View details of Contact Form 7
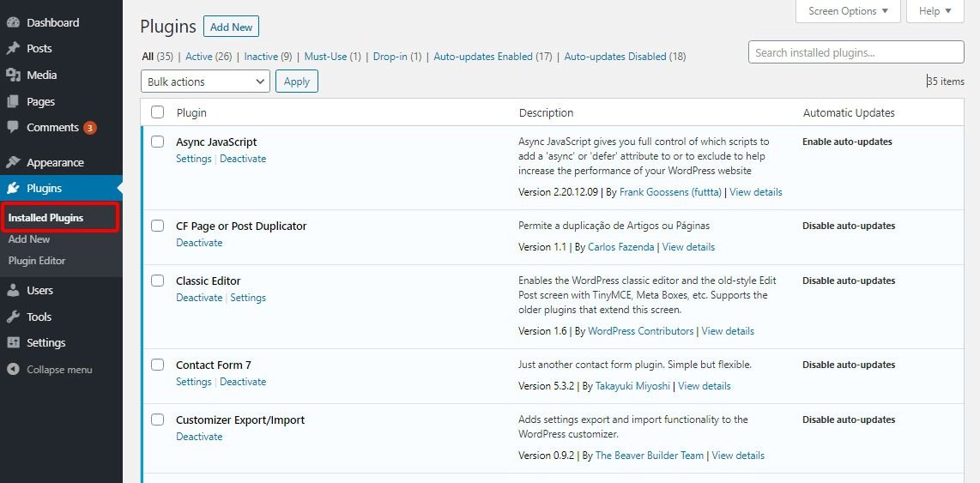 point(705,386)
